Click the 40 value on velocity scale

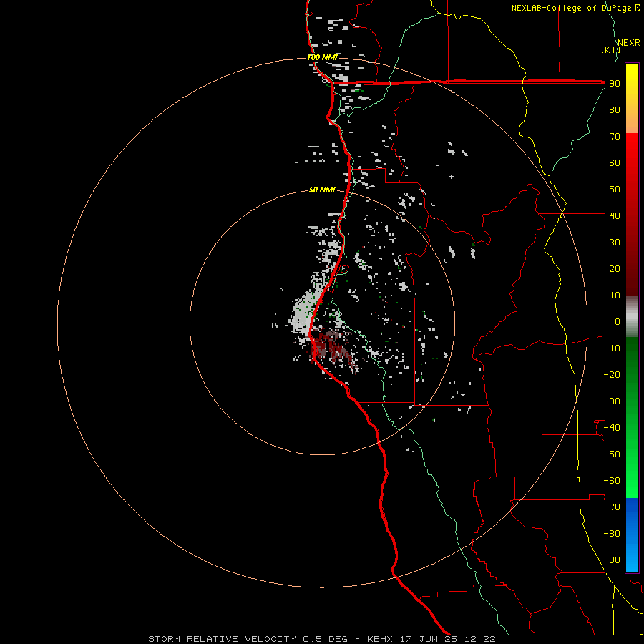[x=615, y=215]
